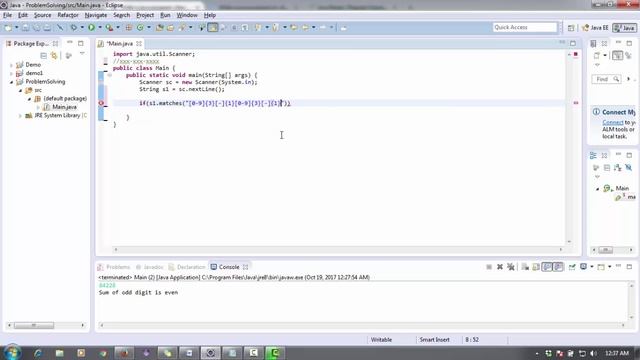Open Main.java in Package Explorer tree
The image size is (640, 360).
pos(64,107)
